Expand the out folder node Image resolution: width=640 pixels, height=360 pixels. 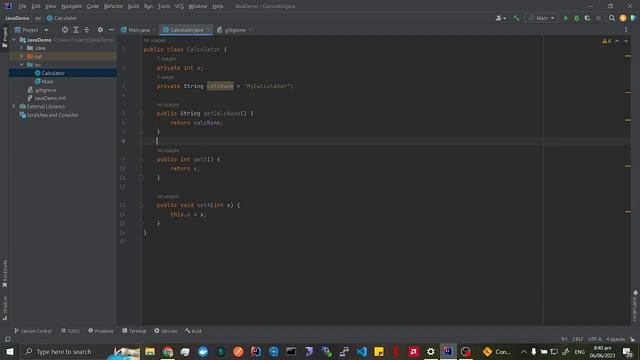coord(22,56)
